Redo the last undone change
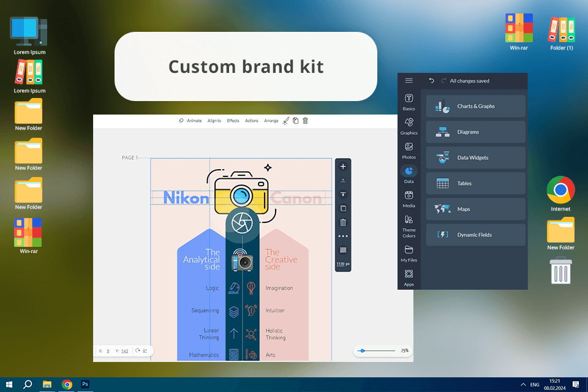The width and height of the screenshot is (588, 392). pyautogui.click(x=443, y=81)
